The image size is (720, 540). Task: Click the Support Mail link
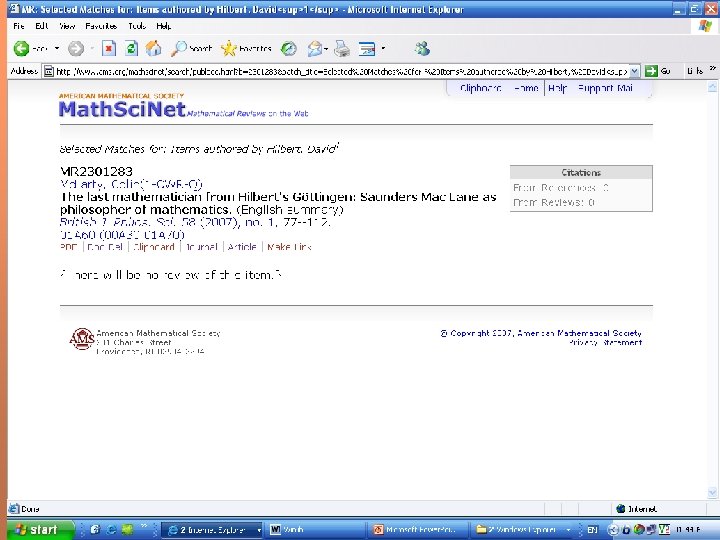(x=605, y=88)
